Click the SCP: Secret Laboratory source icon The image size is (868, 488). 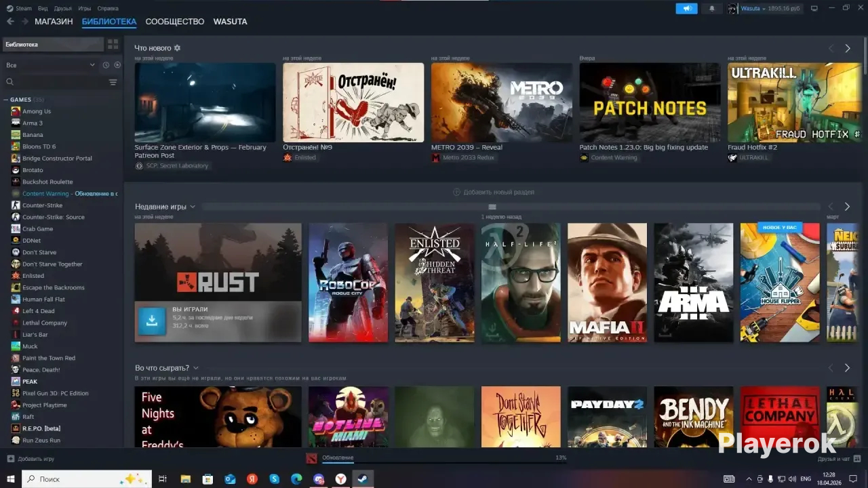[x=139, y=166]
